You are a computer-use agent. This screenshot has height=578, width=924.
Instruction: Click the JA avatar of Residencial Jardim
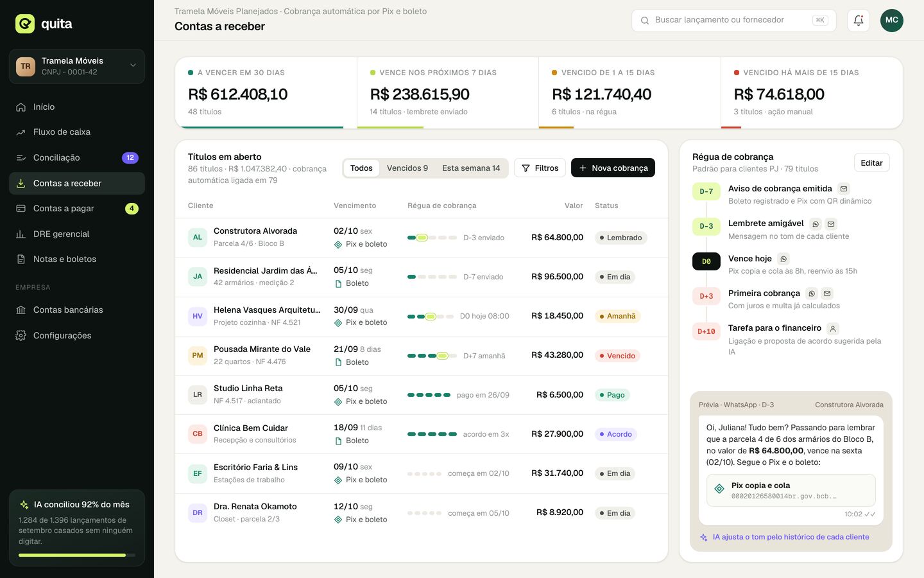pyautogui.click(x=198, y=277)
